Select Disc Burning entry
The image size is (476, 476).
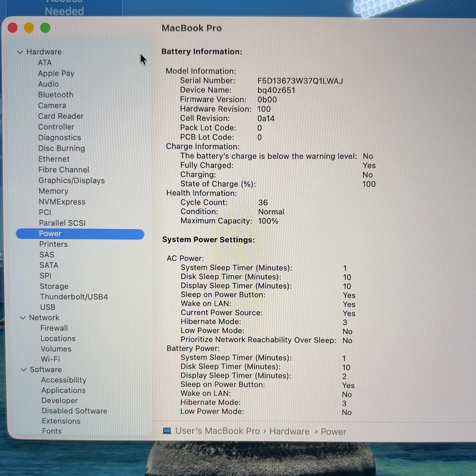[61, 148]
